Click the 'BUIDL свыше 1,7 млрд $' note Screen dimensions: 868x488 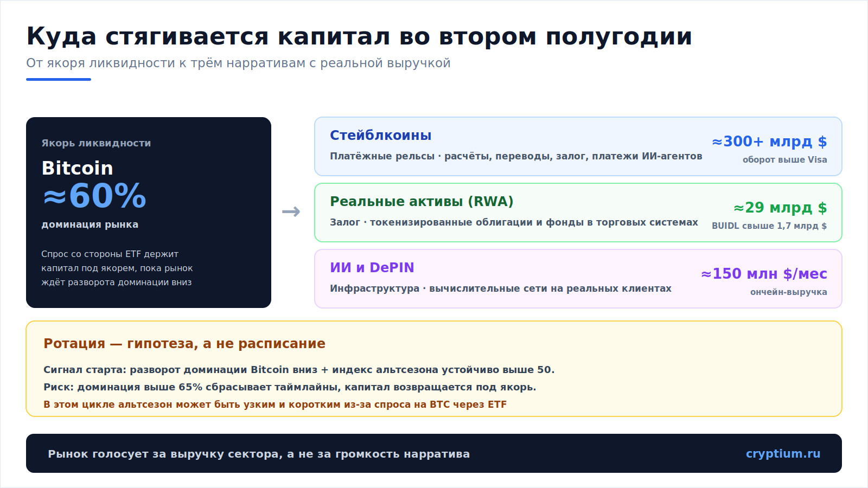tap(769, 226)
